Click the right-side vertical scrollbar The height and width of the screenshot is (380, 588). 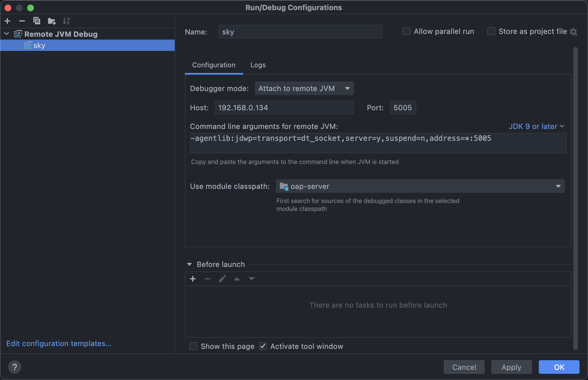[575, 198]
